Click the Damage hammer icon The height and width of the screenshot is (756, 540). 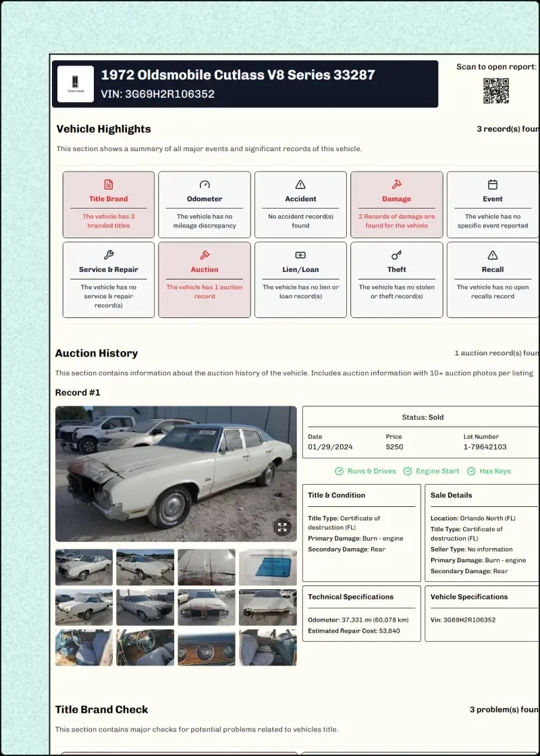tap(396, 185)
